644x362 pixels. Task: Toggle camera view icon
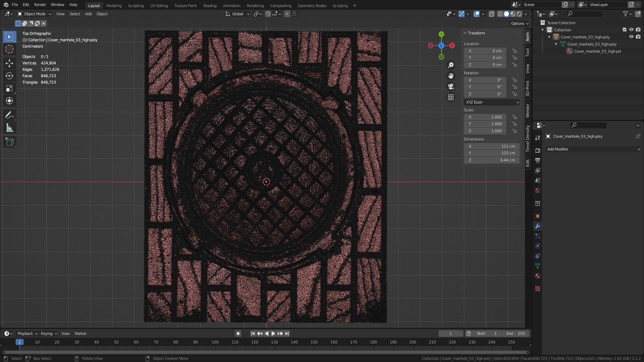pyautogui.click(x=451, y=86)
